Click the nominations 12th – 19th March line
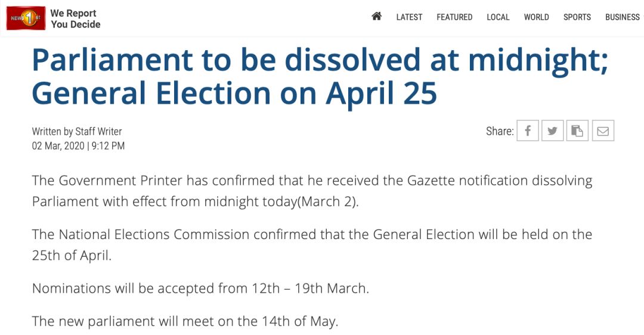 coord(200,289)
